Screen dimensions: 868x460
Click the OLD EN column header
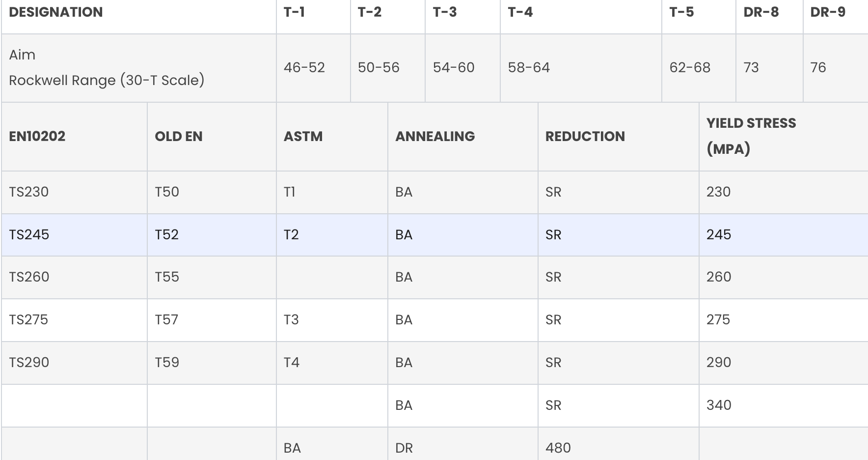[x=212, y=137]
